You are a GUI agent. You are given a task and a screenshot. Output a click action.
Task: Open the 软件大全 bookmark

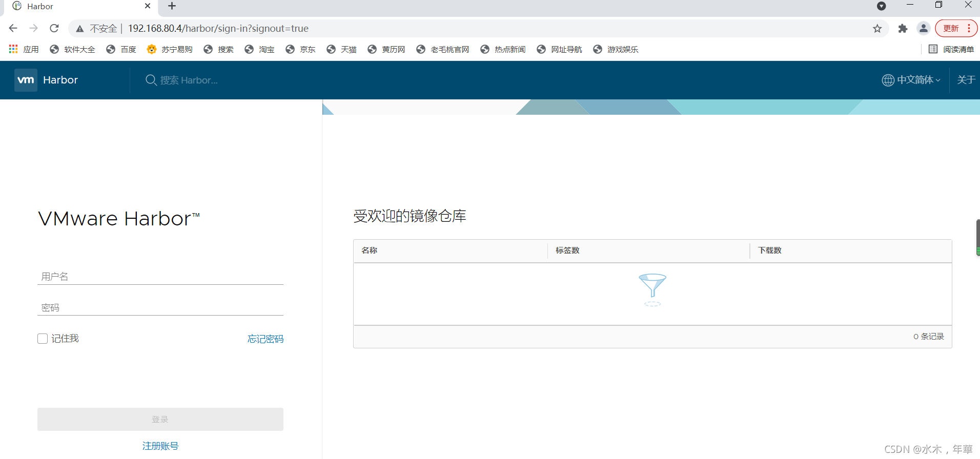point(72,49)
